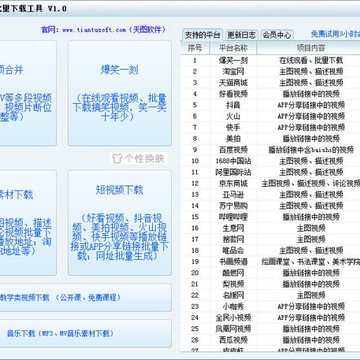
Task: Select 苏宁易购 in the platform list
Action: 233,206
